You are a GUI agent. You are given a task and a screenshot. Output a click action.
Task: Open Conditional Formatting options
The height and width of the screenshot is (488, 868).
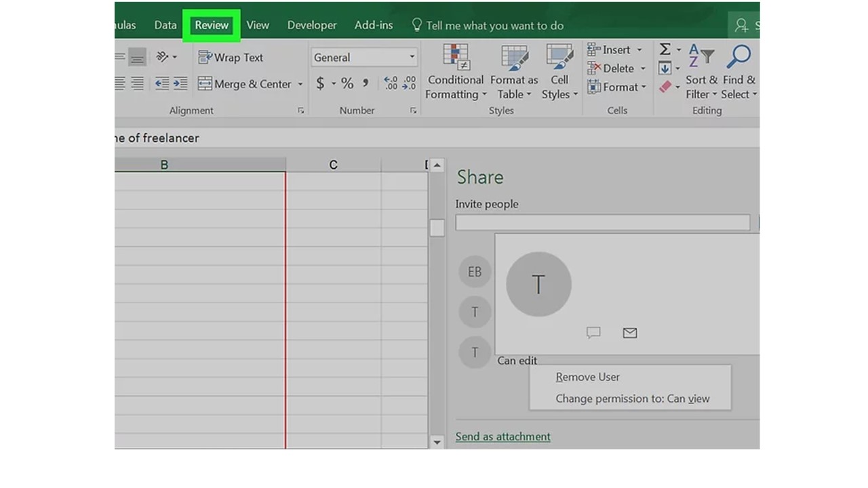point(455,71)
